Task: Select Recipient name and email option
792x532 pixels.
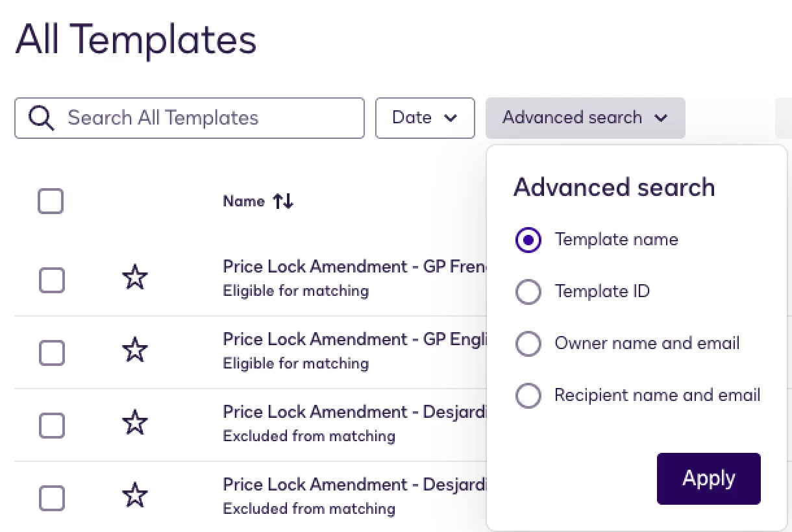Action: 528,396
